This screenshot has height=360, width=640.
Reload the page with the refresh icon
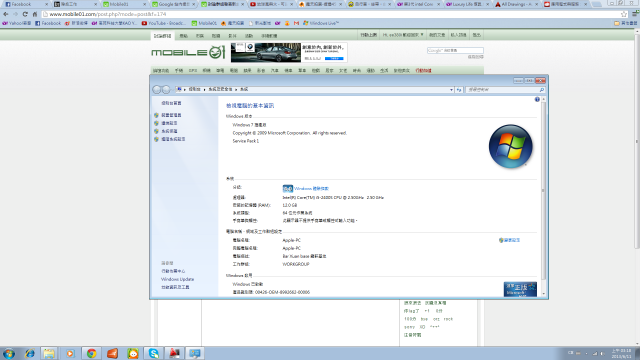[x=25, y=14]
